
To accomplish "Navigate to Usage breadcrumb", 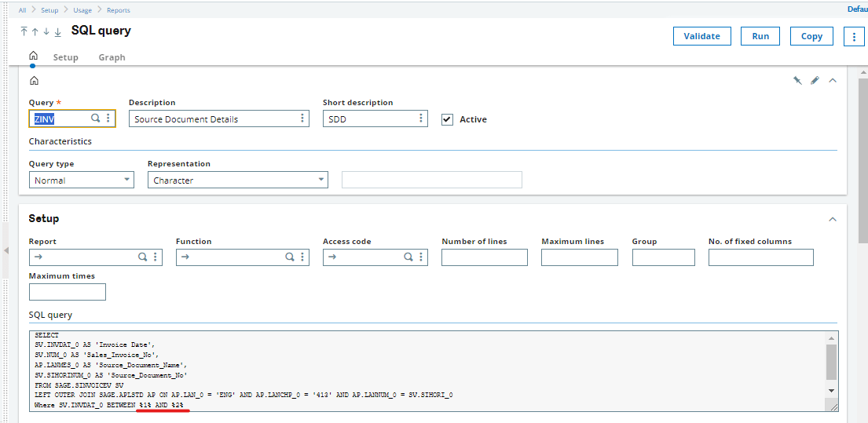I will click(82, 10).
